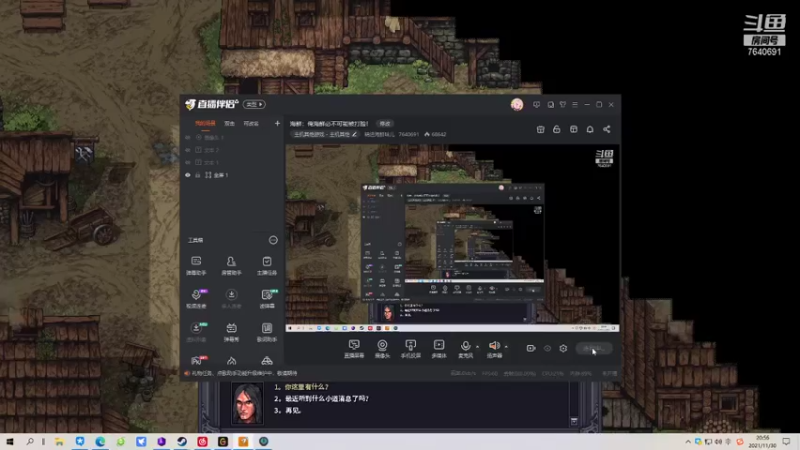
Task: Add a 手机投屏 phone mirroring source
Action: click(410, 349)
